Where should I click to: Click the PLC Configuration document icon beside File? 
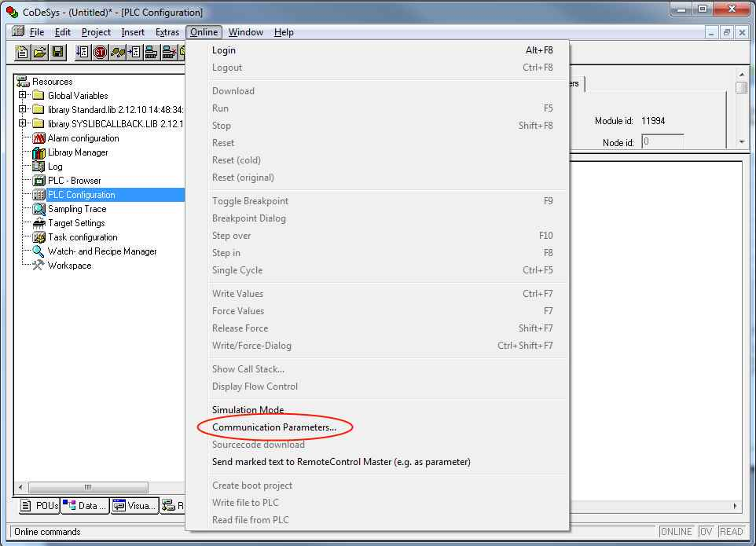click(18, 31)
